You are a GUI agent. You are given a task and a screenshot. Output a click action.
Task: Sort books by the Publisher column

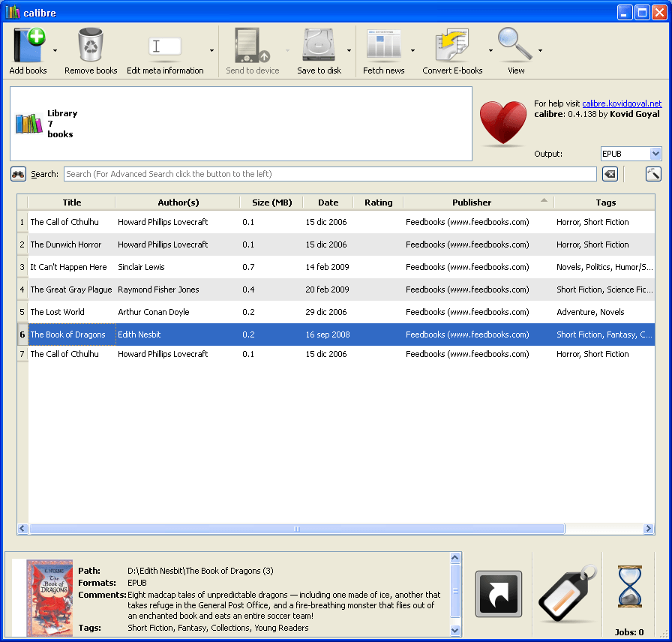coord(471,202)
